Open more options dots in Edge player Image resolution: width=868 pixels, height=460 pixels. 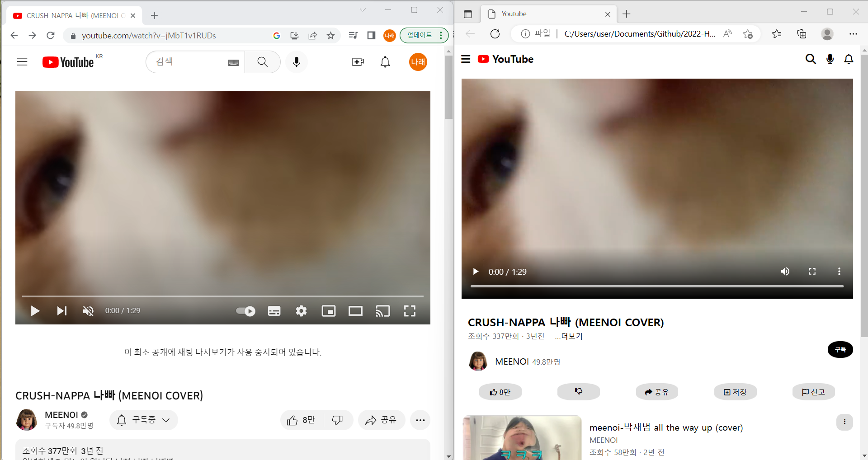click(839, 272)
